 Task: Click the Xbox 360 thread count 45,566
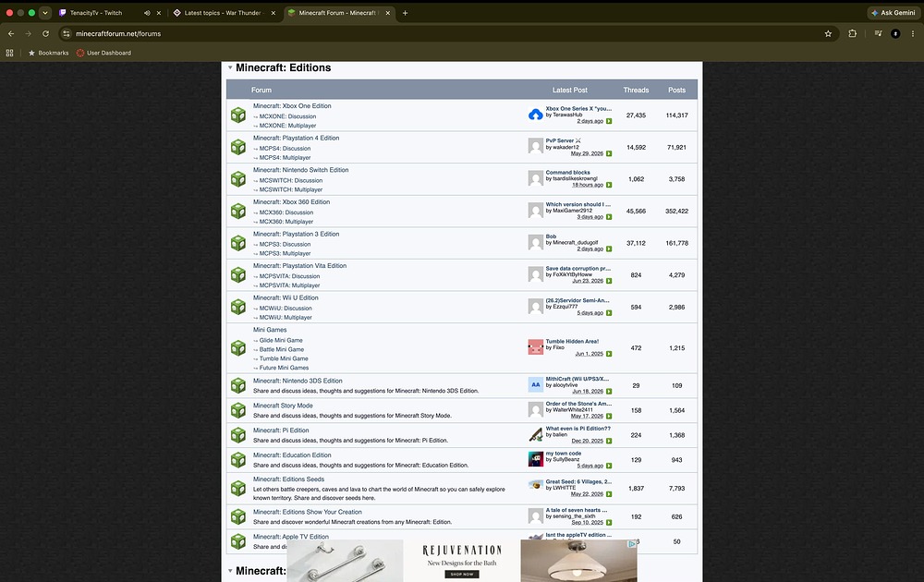tap(636, 211)
